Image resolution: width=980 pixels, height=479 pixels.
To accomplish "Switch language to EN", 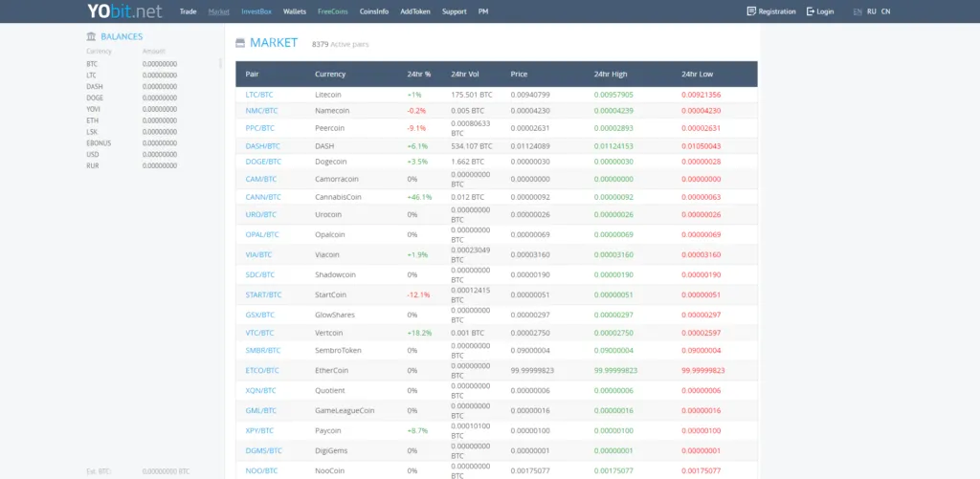I will [x=857, y=11].
